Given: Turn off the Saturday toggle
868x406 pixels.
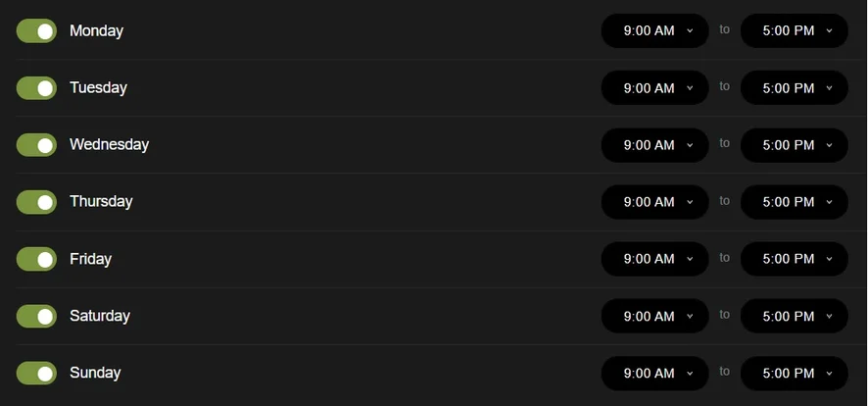Looking at the screenshot, I should (36, 316).
